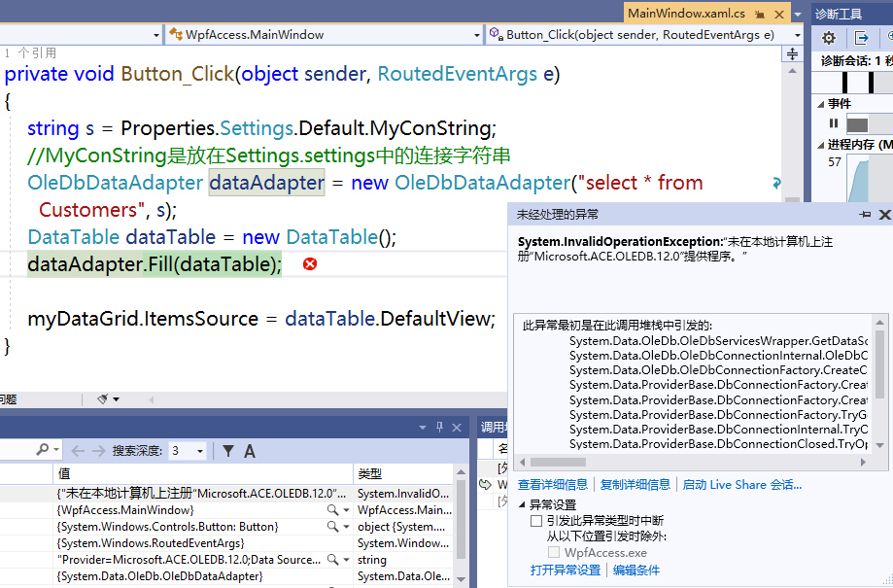The width and height of the screenshot is (893, 588).
Task: Click the Copy Details link
Action: (635, 484)
